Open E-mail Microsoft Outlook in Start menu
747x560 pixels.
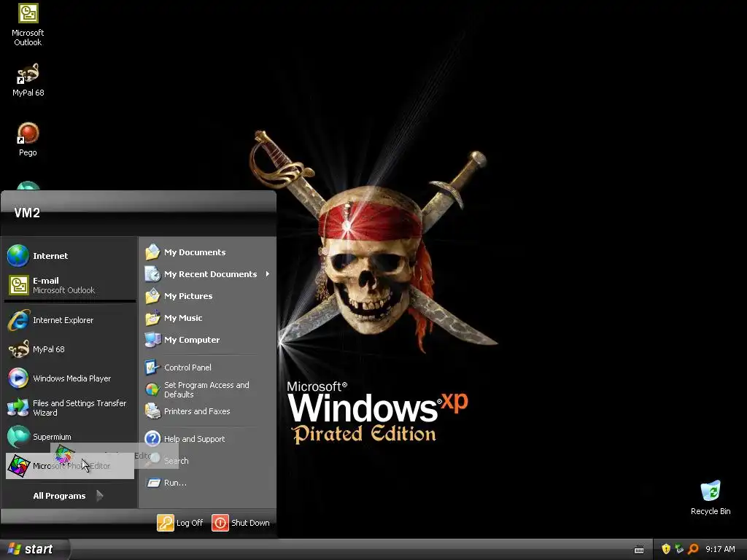point(69,285)
